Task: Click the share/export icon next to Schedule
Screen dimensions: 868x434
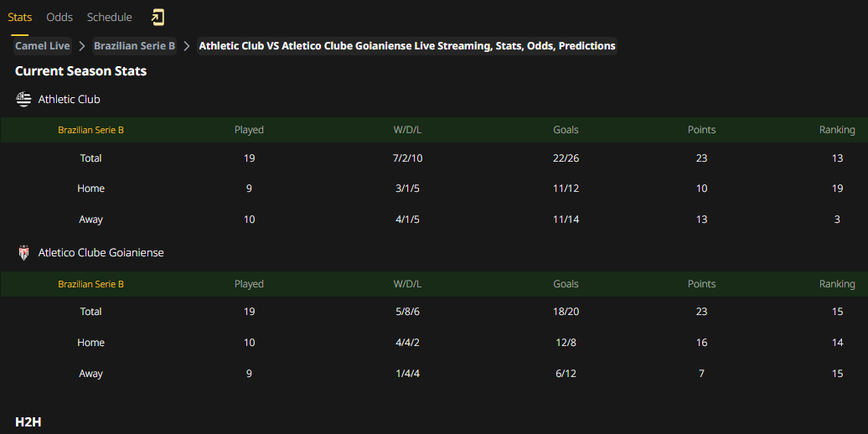Action: point(158,18)
